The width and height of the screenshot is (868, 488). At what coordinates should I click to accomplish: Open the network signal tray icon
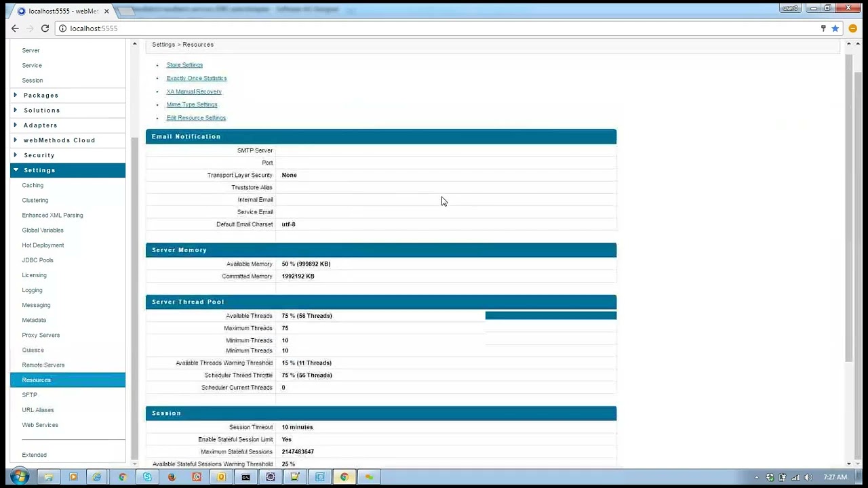click(796, 477)
